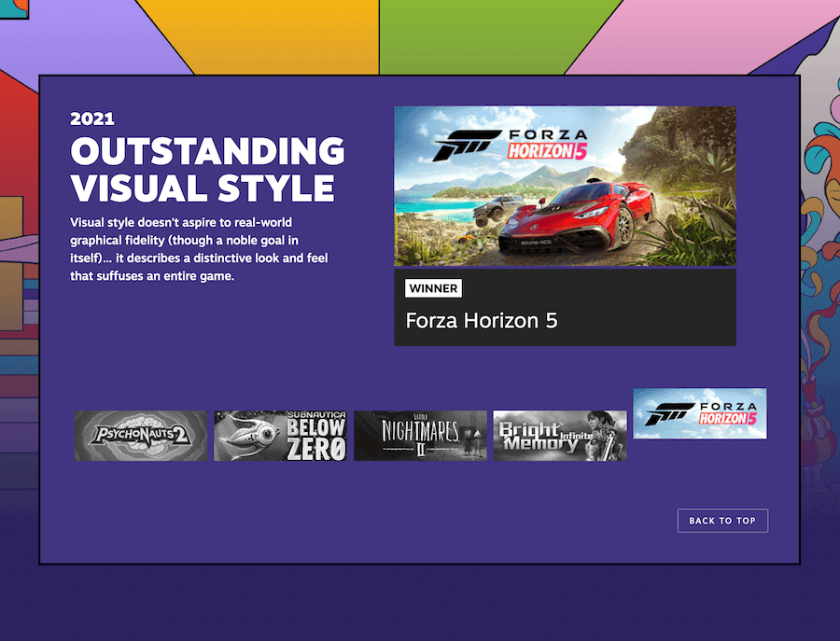This screenshot has width=840, height=641.
Task: Select the highlighted Forza Horizon 5 thumbnail
Action: coord(700,414)
